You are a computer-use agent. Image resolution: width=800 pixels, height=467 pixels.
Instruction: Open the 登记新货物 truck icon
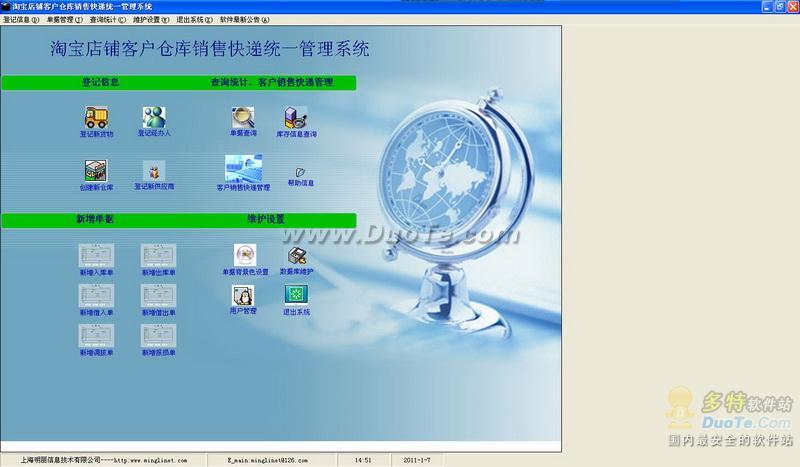pos(96,117)
